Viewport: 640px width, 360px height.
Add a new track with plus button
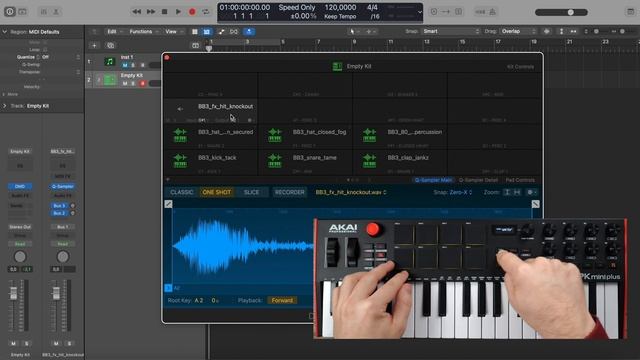(x=94, y=45)
